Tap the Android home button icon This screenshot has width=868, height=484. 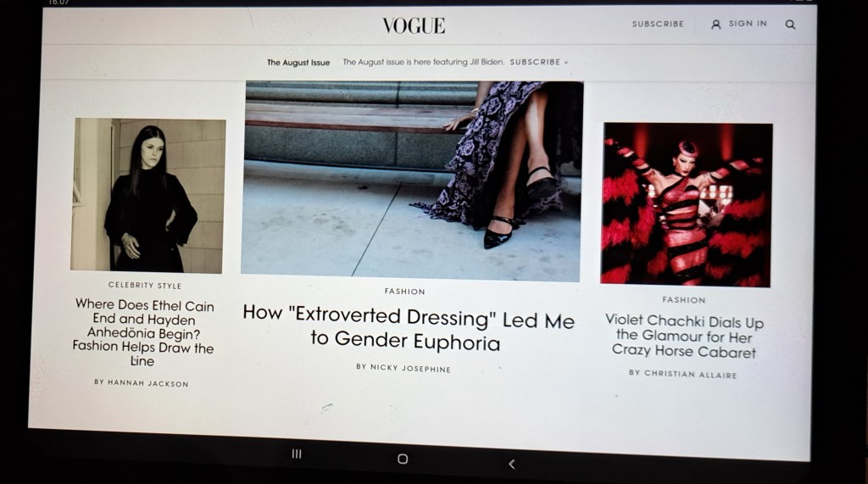pyautogui.click(x=403, y=459)
